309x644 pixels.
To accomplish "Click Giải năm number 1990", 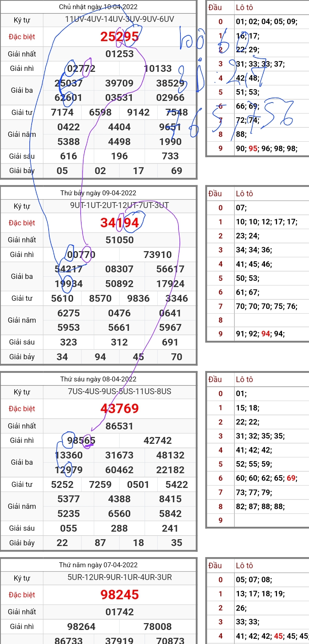I will click(x=170, y=142).
